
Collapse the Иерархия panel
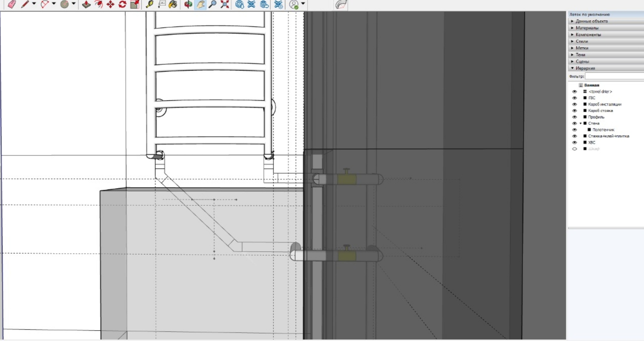pos(585,68)
